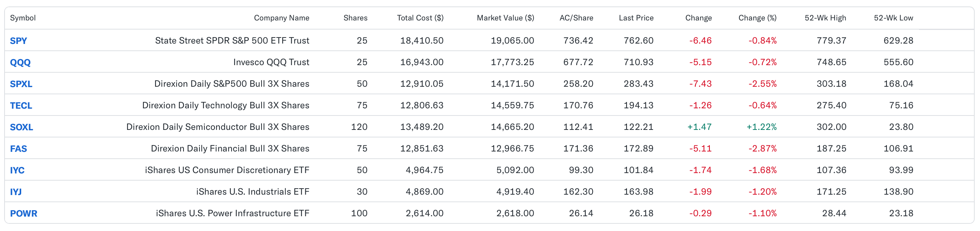Select IYJ market value 4,919.40
Screen dimensions: 980x231
[515, 191]
